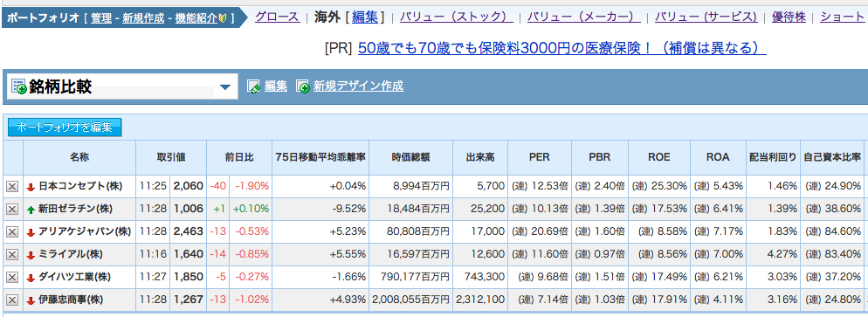Remove 日本コンセプト(株) row with X icon
Viewport: 868px width, 317px height.
pyautogui.click(x=11, y=186)
